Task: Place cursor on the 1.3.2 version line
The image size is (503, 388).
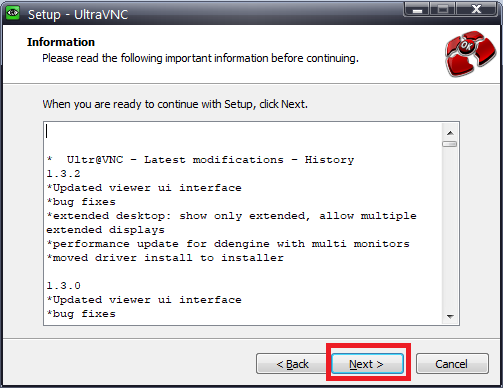Action: point(63,174)
